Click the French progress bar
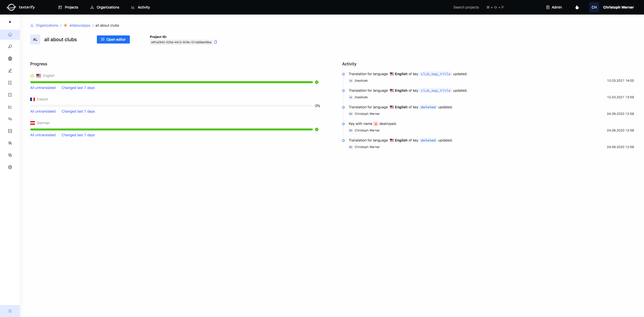The width and height of the screenshot is (644, 317). pyautogui.click(x=172, y=106)
